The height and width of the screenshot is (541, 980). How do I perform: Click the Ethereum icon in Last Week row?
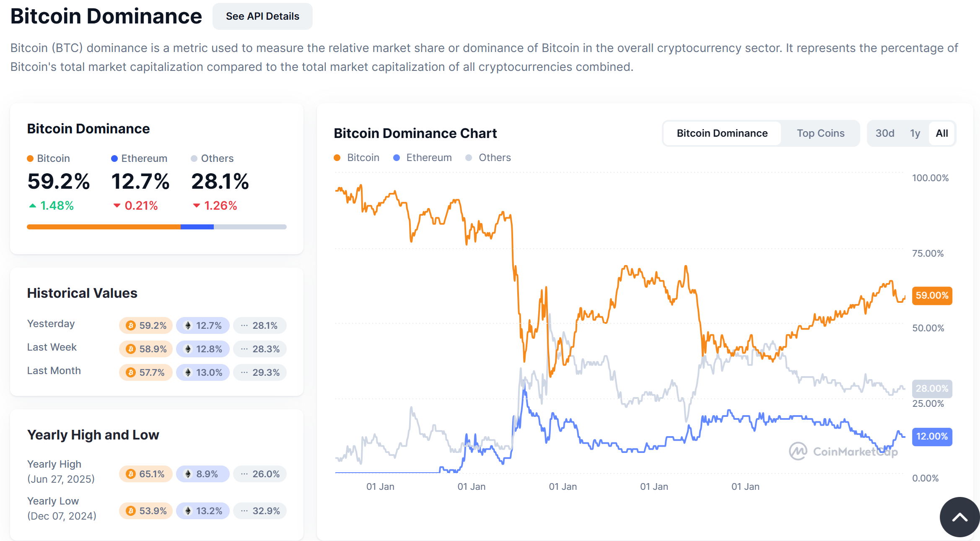[188, 349]
